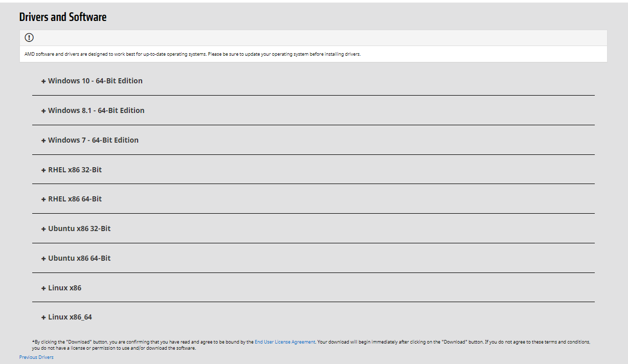
Task: Expand Windows 10 - 64-Bit Edition section
Action: coord(92,81)
